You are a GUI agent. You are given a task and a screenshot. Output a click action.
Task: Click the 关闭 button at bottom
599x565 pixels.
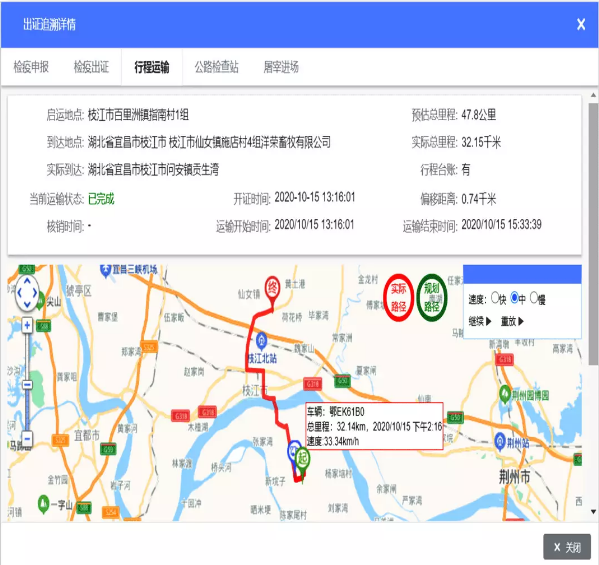point(567,547)
